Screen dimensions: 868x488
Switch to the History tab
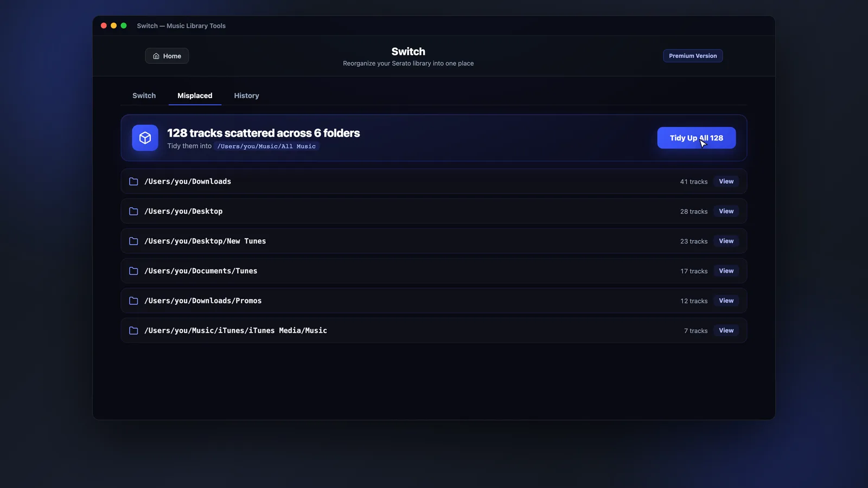(246, 95)
